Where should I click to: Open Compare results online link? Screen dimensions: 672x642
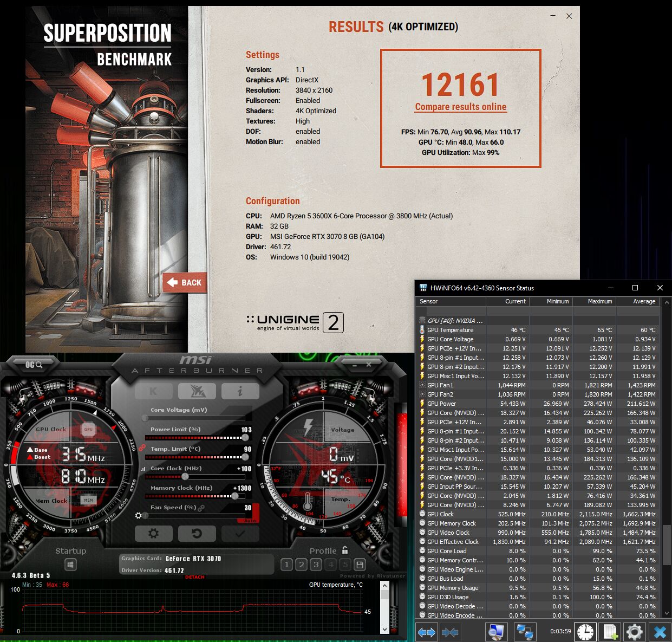tap(461, 107)
